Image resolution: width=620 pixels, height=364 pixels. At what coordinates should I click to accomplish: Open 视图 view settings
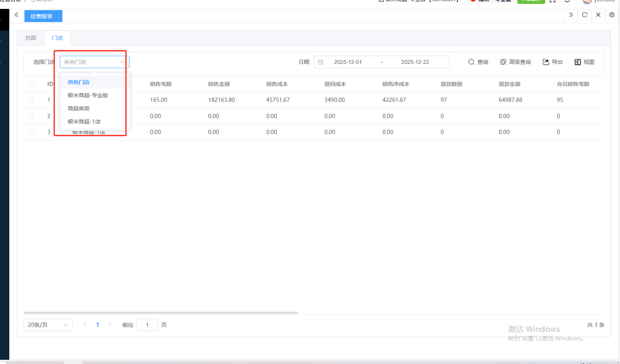[x=584, y=62]
